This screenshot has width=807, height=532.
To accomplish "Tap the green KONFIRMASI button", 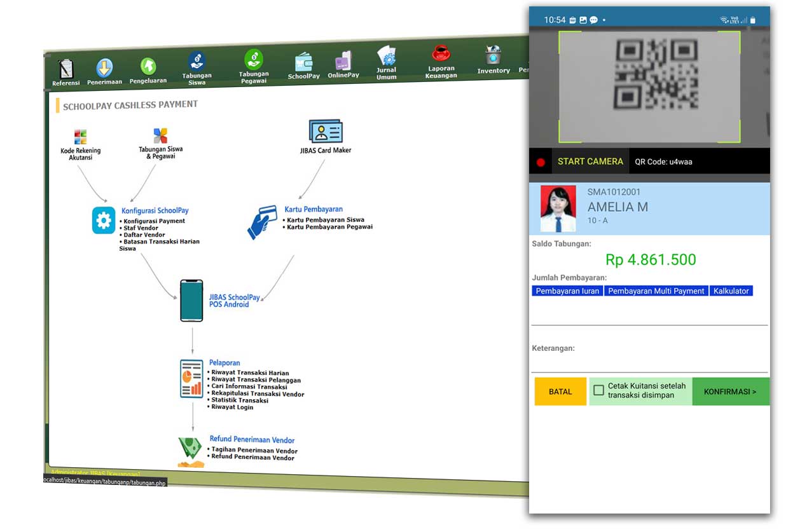I will pyautogui.click(x=730, y=392).
